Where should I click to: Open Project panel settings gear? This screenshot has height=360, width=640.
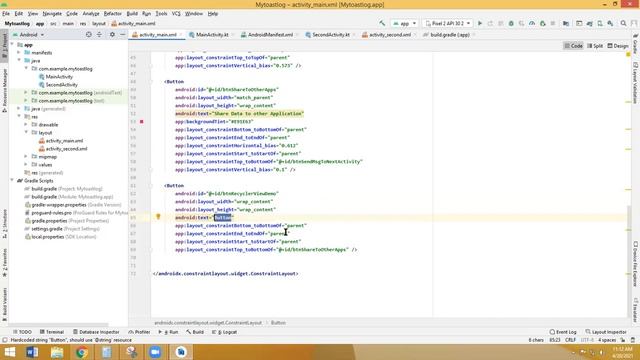click(x=112, y=35)
